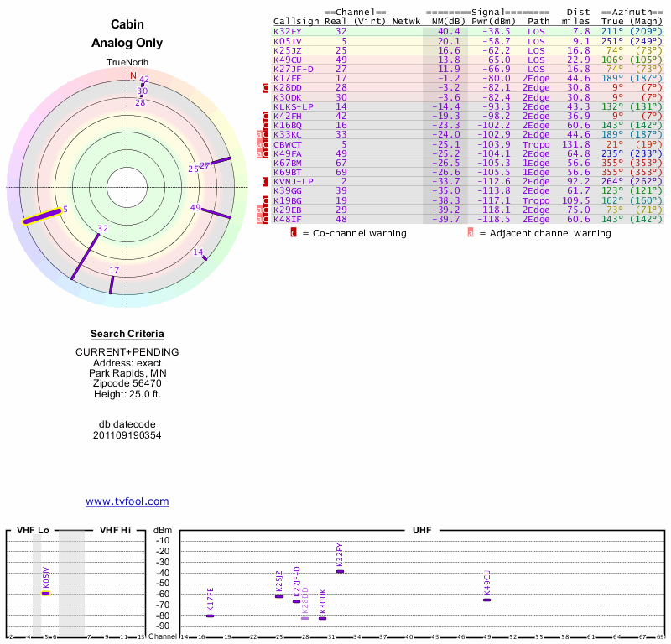The width and height of the screenshot is (671, 644).
Task: Select the K05IV marker in VHF Lo chart
Action: click(46, 593)
